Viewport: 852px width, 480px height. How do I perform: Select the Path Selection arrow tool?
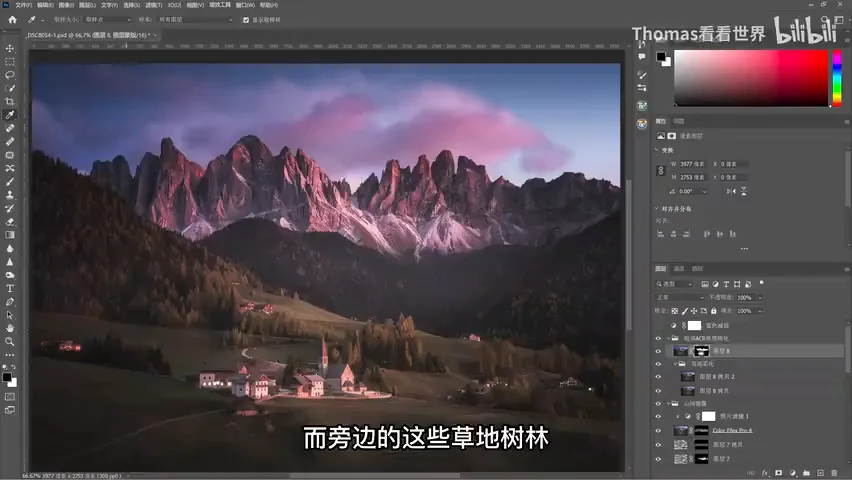pos(10,315)
